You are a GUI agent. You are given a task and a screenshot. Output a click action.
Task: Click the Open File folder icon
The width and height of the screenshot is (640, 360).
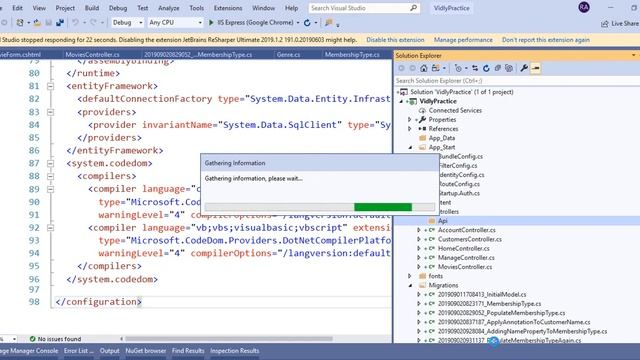[37, 22]
